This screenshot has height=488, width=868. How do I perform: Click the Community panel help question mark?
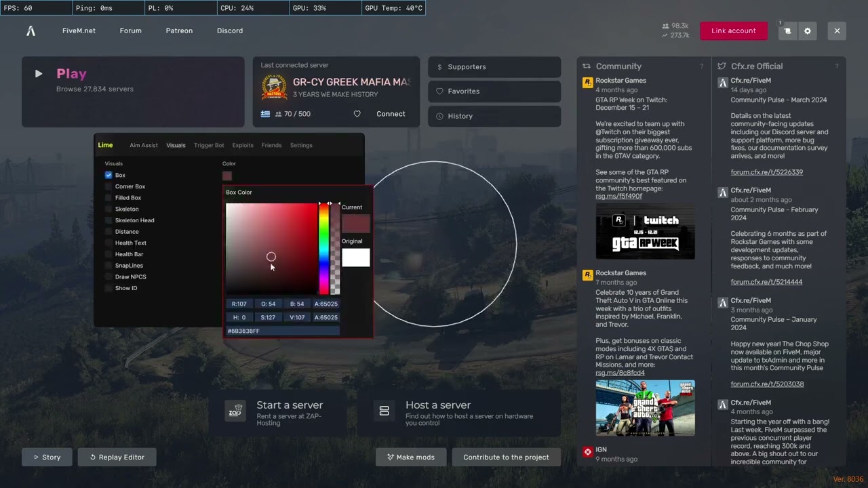(701, 66)
